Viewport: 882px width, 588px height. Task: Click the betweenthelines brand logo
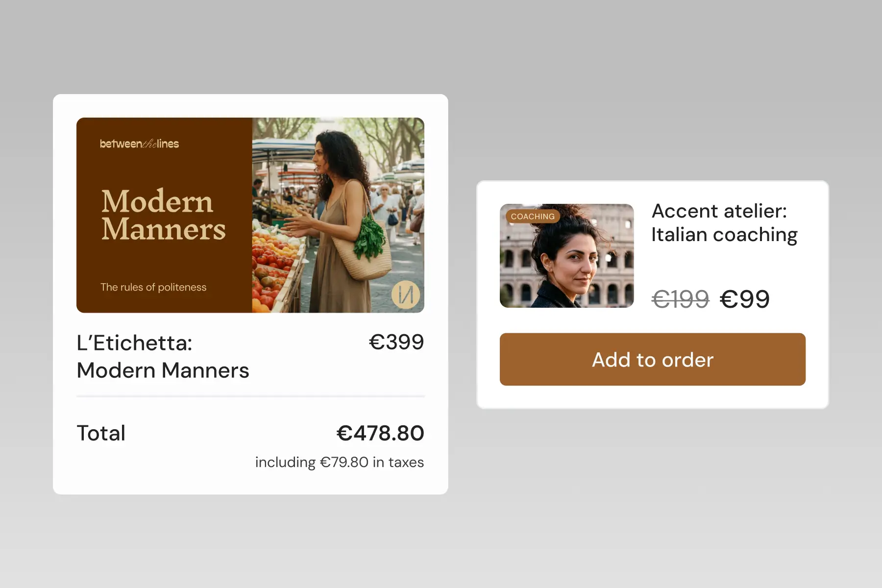[139, 144]
